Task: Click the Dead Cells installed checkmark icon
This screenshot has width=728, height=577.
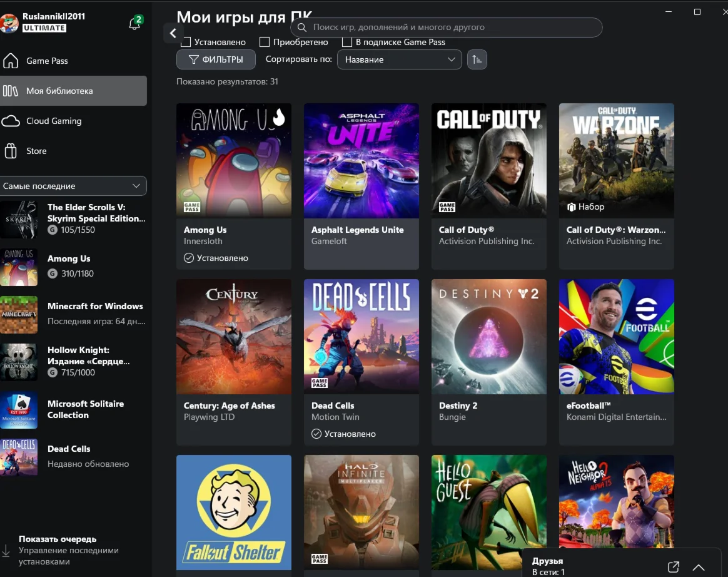Action: [316, 434]
